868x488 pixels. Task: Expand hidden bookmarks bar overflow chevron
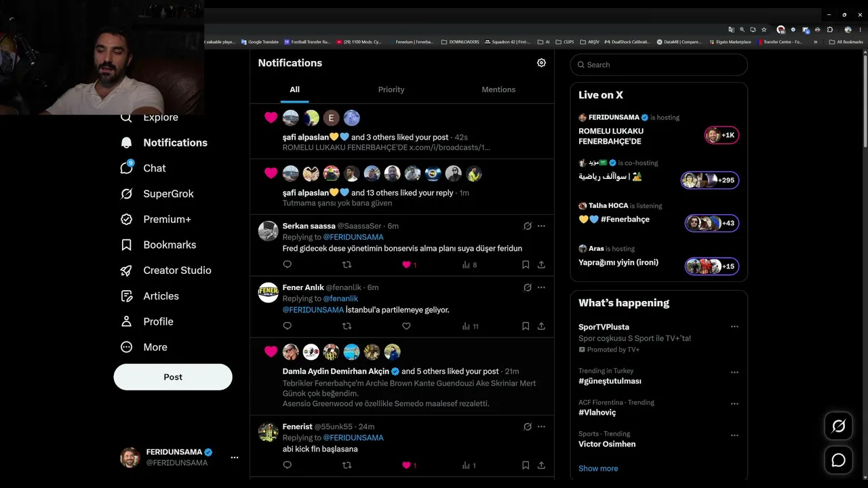tap(815, 42)
